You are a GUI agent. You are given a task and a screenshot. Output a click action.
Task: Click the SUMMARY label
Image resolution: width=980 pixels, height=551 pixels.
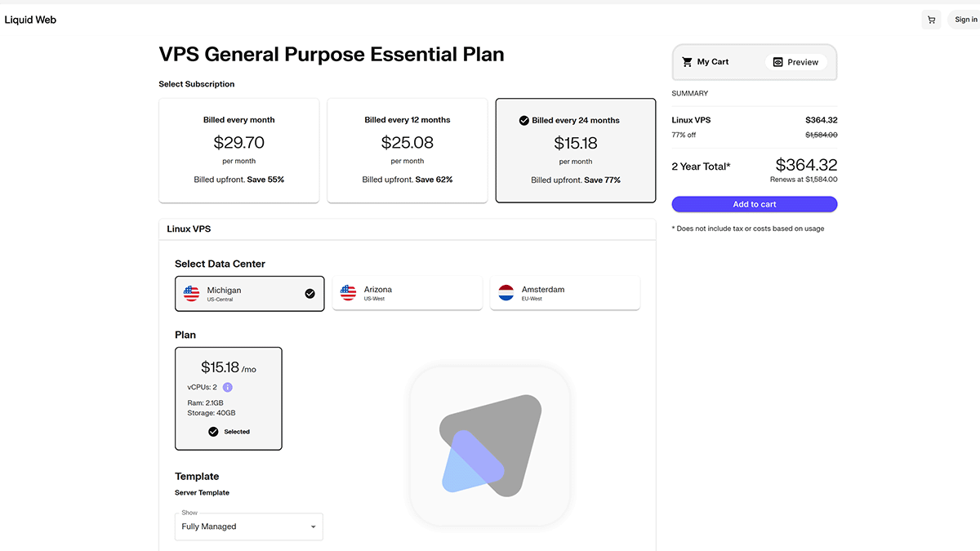coord(690,94)
